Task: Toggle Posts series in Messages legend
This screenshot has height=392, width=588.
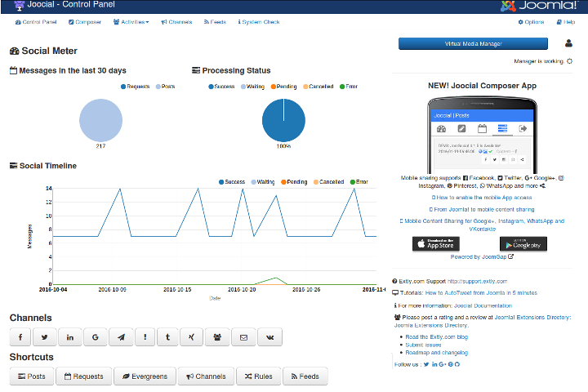Action: point(165,87)
